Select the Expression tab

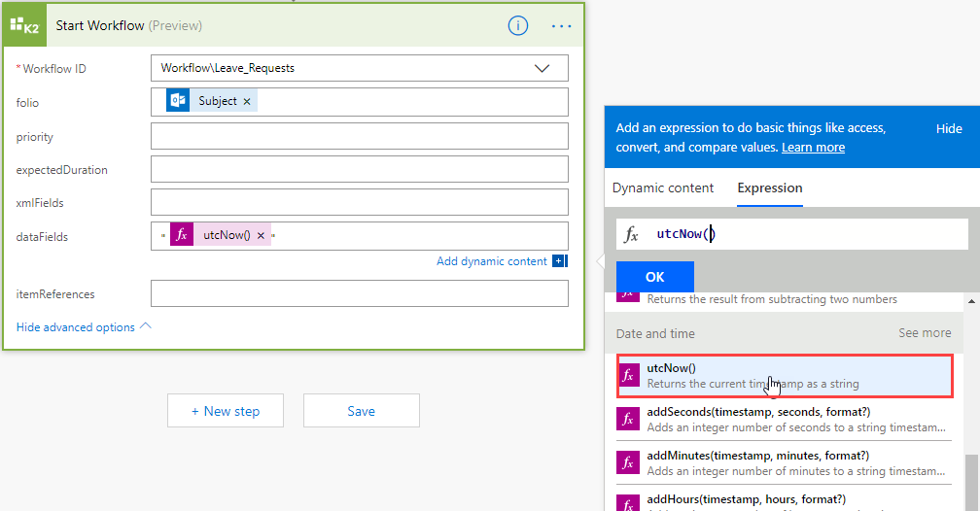pos(770,188)
